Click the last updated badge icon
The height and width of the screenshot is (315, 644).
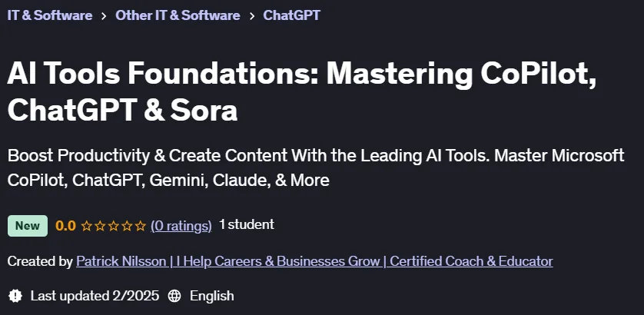(15, 296)
